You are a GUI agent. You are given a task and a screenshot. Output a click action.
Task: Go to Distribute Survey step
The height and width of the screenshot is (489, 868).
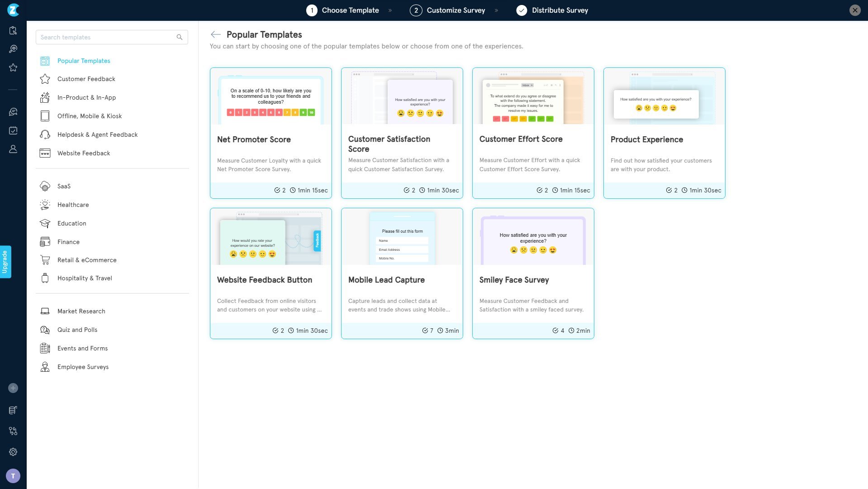click(552, 10)
